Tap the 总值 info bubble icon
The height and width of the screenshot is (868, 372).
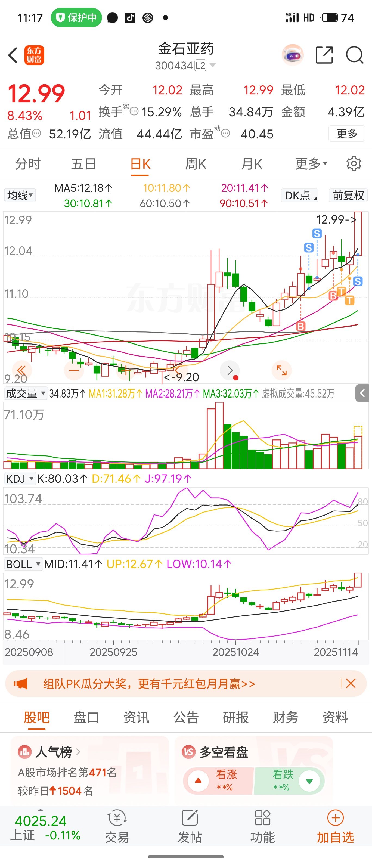(x=36, y=134)
